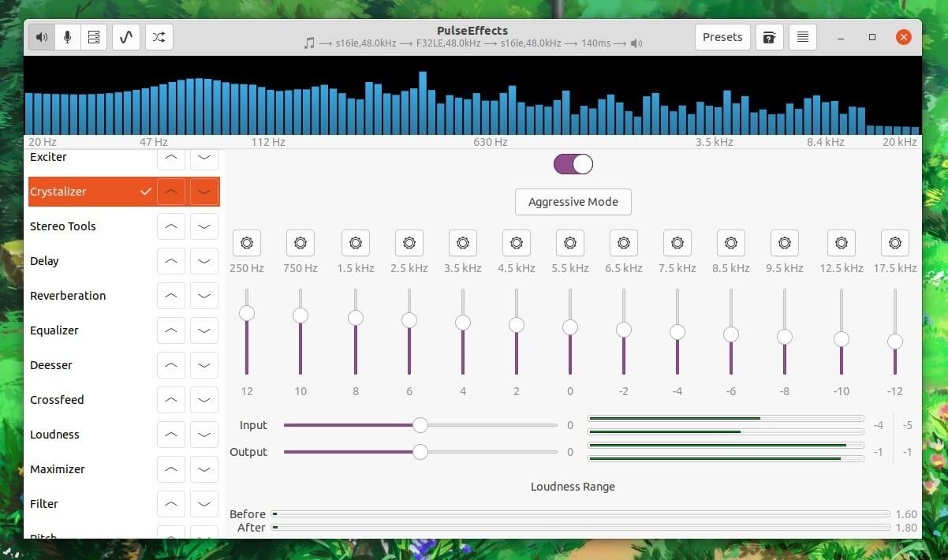The height and width of the screenshot is (560, 948).
Task: Move Delay down in the effects chain
Action: (203, 260)
